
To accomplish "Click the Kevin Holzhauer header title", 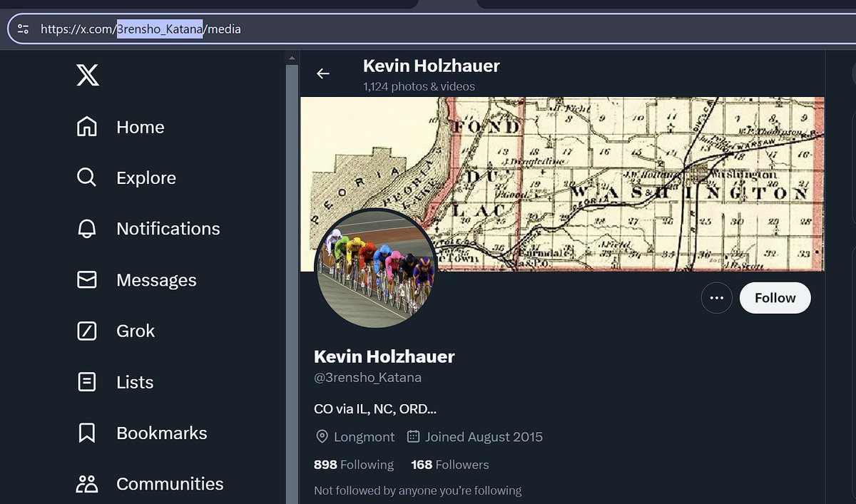I will pos(432,66).
